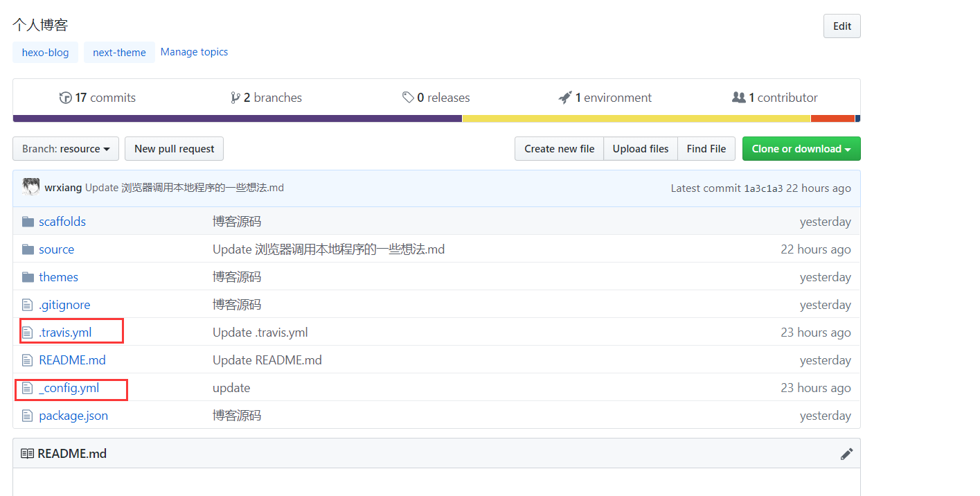980x496 pixels.
Task: Click the branches fork icon
Action: tap(235, 98)
